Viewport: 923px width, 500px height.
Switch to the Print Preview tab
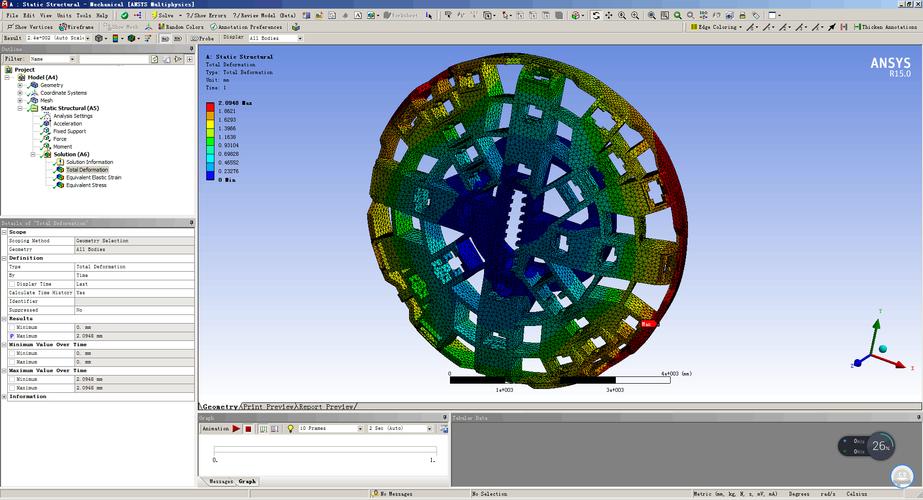[x=268, y=406]
